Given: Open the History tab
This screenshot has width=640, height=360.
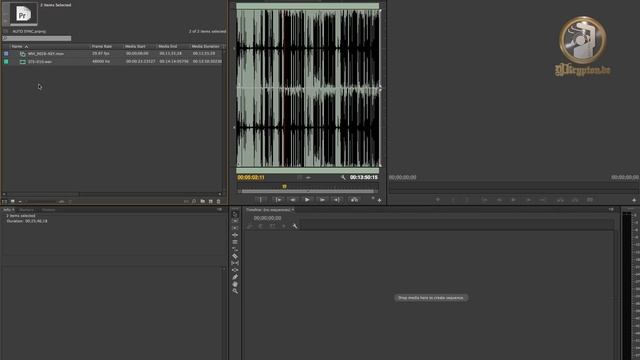Looking at the screenshot, I should [x=48, y=210].
